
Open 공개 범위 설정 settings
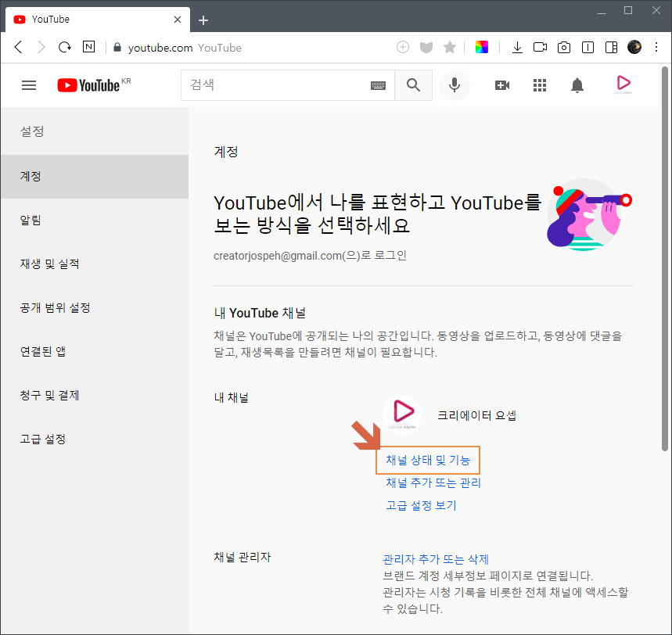tap(95, 307)
